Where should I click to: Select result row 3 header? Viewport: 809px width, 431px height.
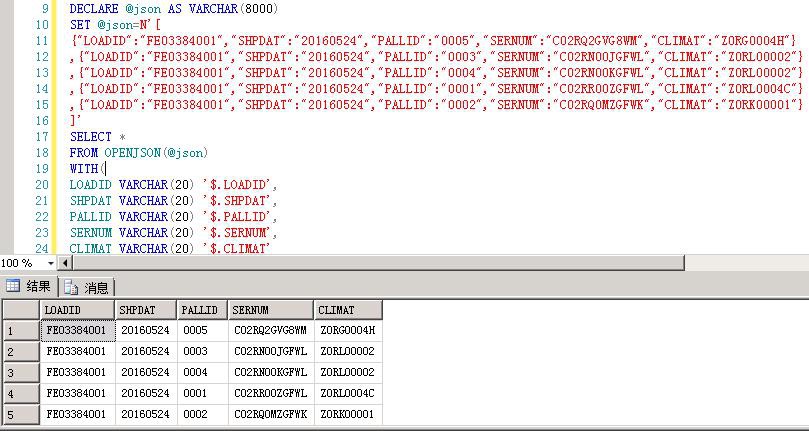click(20, 372)
